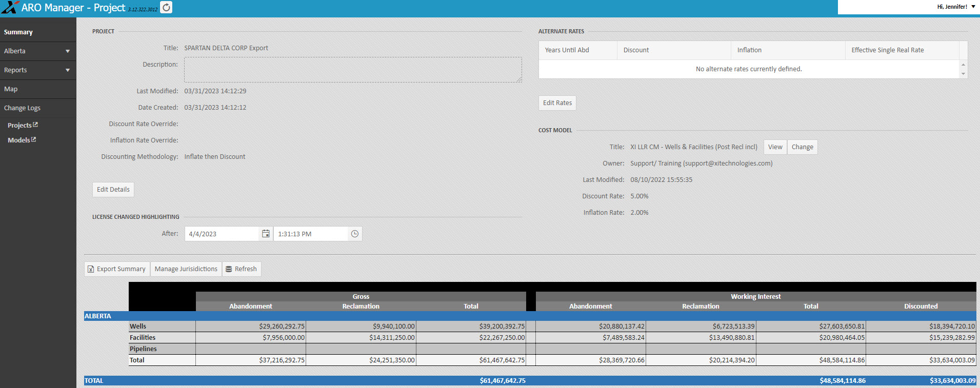The width and height of the screenshot is (980, 388).
Task: Click Effective Single Real Rate column header
Action: tap(902, 50)
